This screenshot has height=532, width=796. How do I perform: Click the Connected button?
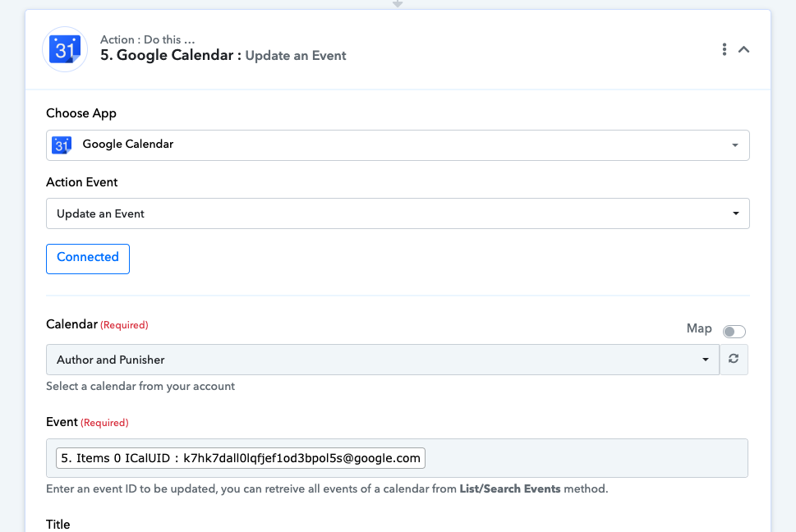pos(88,259)
